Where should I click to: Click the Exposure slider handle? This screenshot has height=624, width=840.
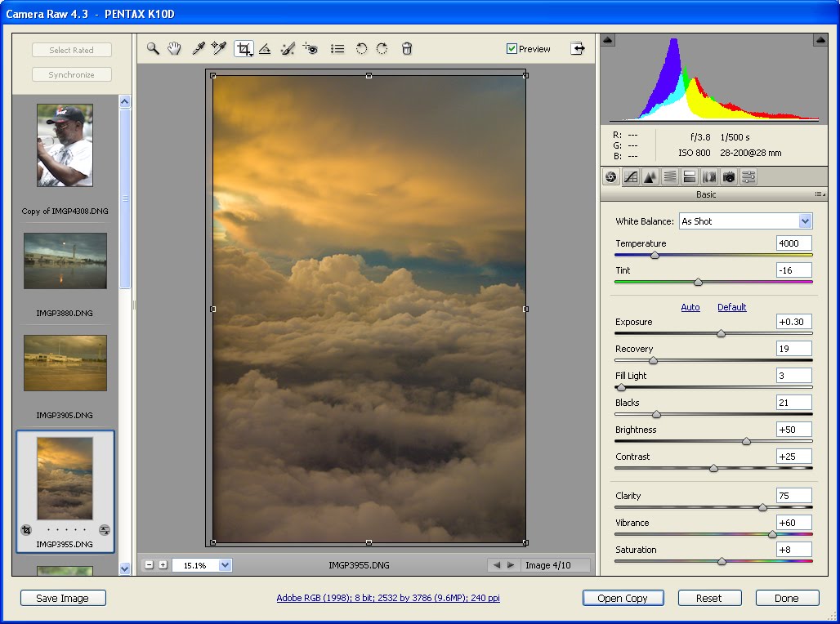click(721, 334)
